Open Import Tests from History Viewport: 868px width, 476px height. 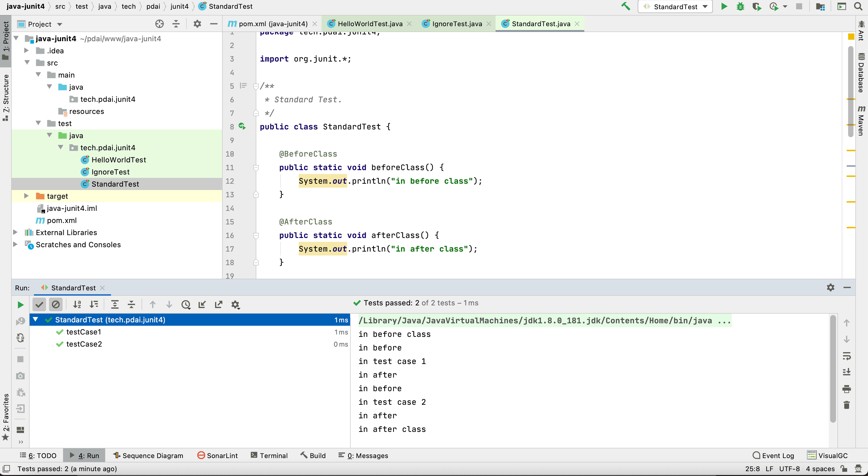pos(186,305)
